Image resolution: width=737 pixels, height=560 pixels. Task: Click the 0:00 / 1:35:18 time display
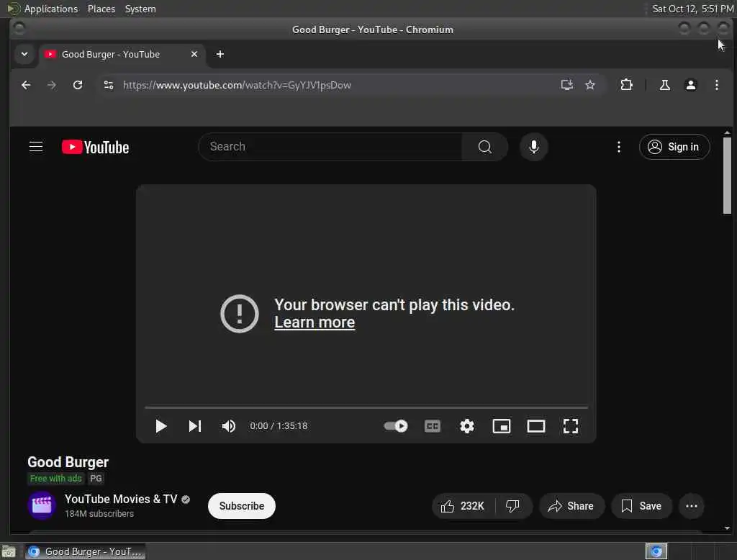(279, 426)
